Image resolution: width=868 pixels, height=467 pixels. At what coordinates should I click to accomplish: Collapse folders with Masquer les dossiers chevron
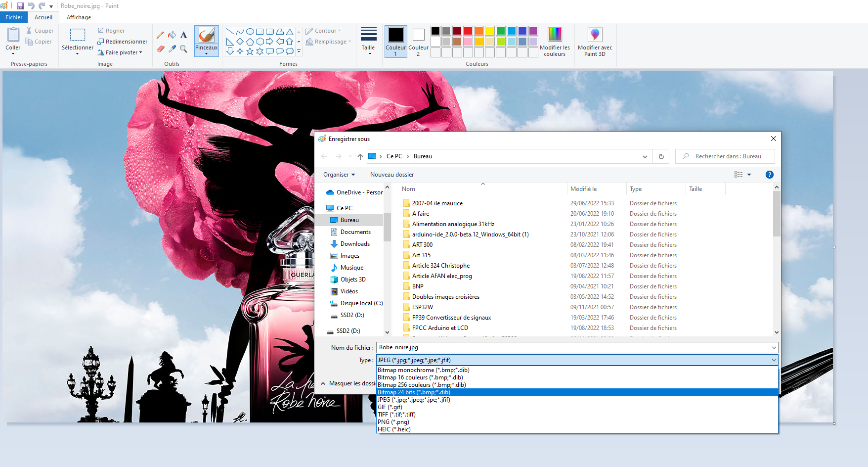[323, 383]
